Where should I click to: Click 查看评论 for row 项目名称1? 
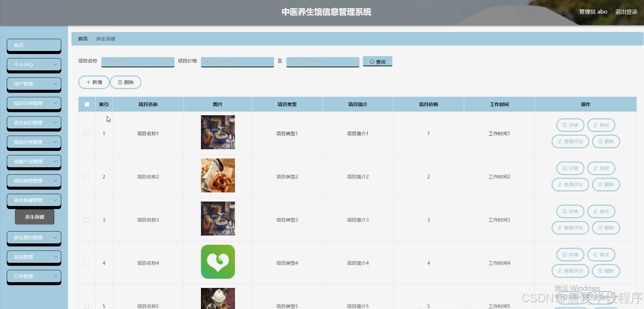pos(570,141)
